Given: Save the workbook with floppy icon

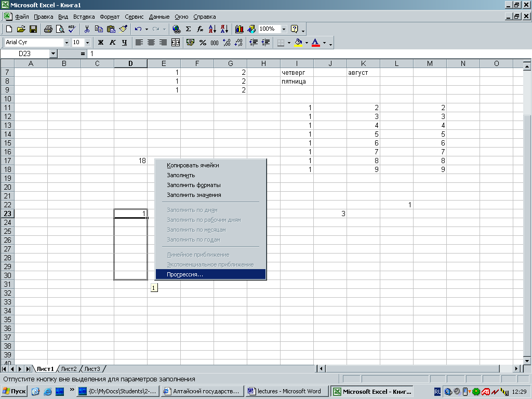Looking at the screenshot, I should pos(33,29).
